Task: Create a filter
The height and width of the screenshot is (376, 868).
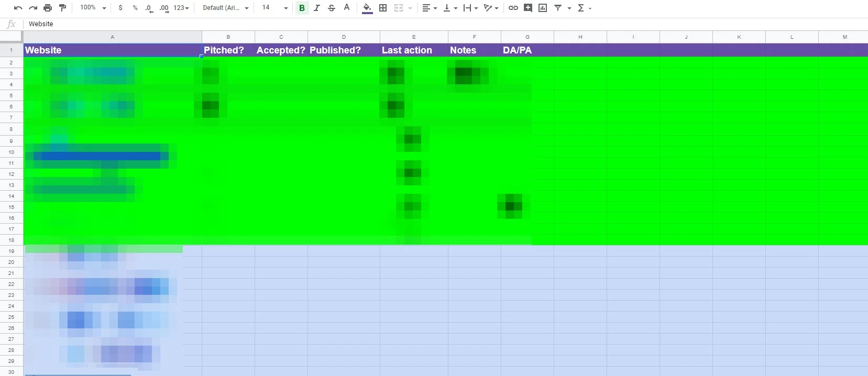Action: pyautogui.click(x=558, y=8)
